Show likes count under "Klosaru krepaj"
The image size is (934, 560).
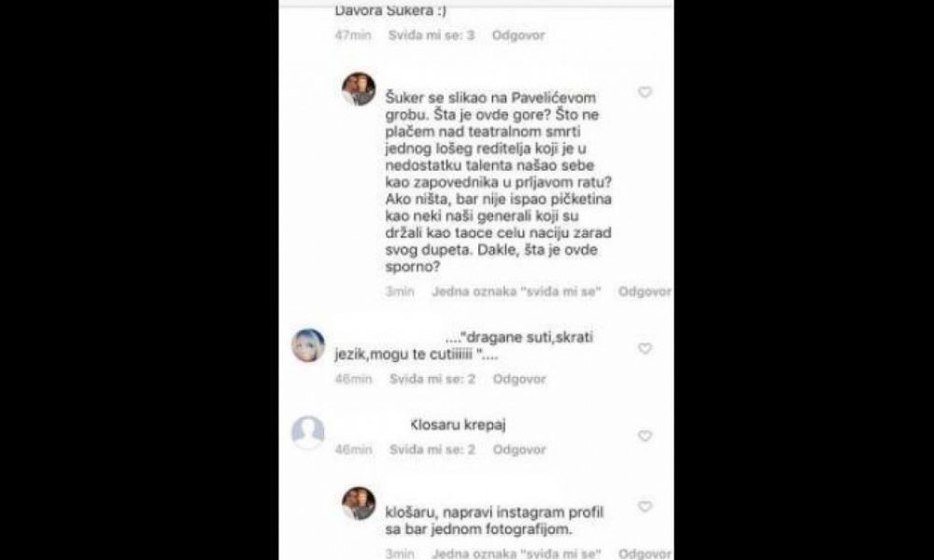[x=432, y=450]
